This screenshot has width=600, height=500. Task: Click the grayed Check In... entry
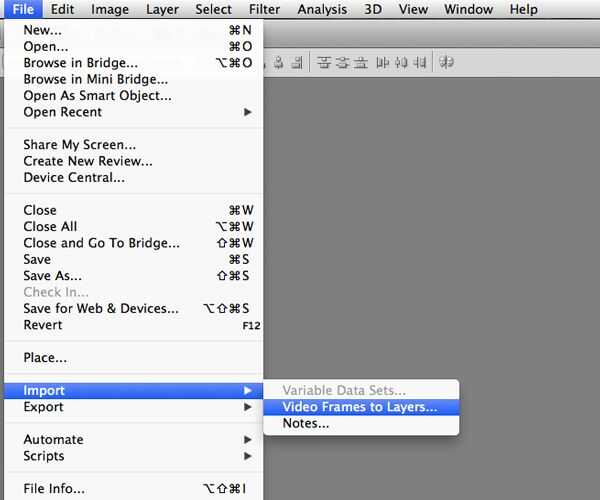pyautogui.click(x=134, y=292)
